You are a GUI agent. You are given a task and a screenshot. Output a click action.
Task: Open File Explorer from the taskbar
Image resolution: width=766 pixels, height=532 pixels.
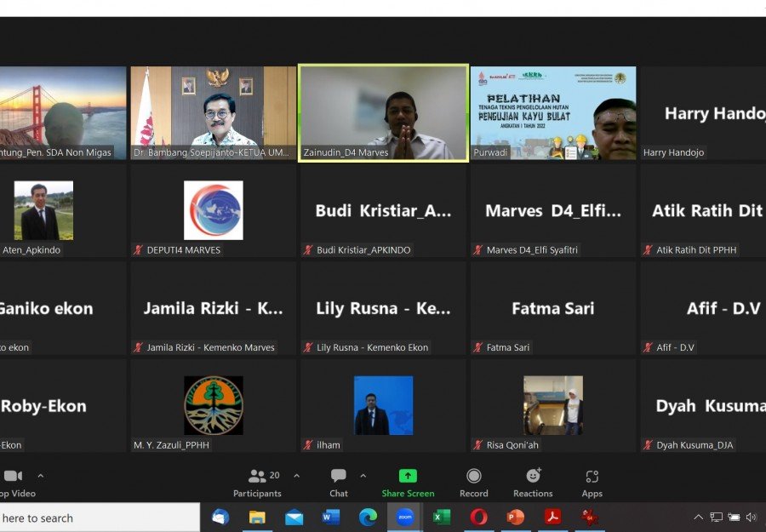[257, 517]
